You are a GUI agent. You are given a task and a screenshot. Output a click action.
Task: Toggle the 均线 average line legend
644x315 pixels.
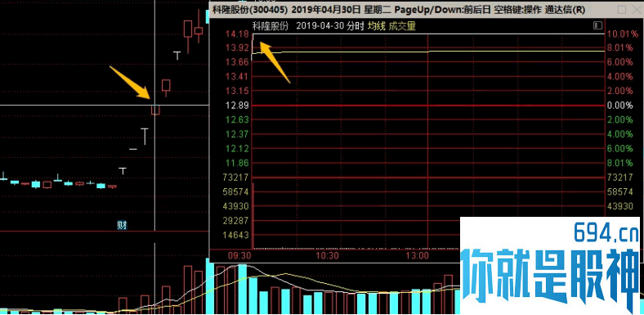[376, 26]
